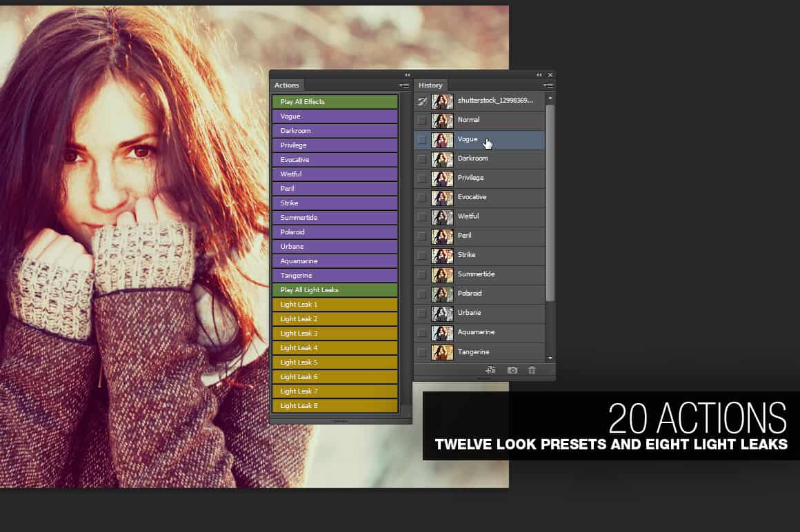Run the Peril action button

(334, 189)
